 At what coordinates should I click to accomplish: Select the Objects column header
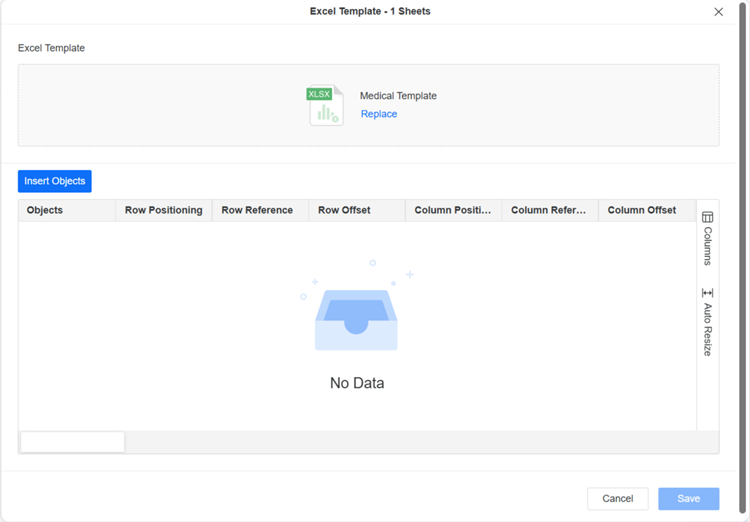point(45,211)
